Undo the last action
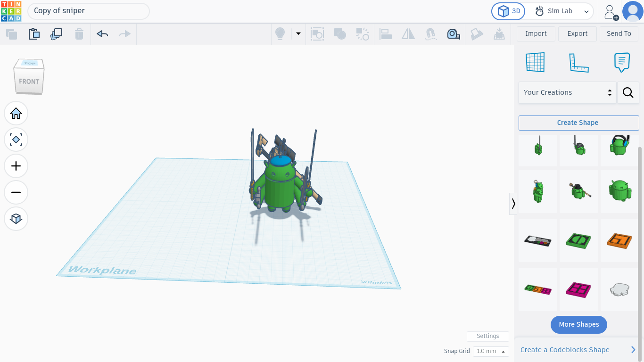Image resolution: width=644 pixels, height=362 pixels. (102, 34)
